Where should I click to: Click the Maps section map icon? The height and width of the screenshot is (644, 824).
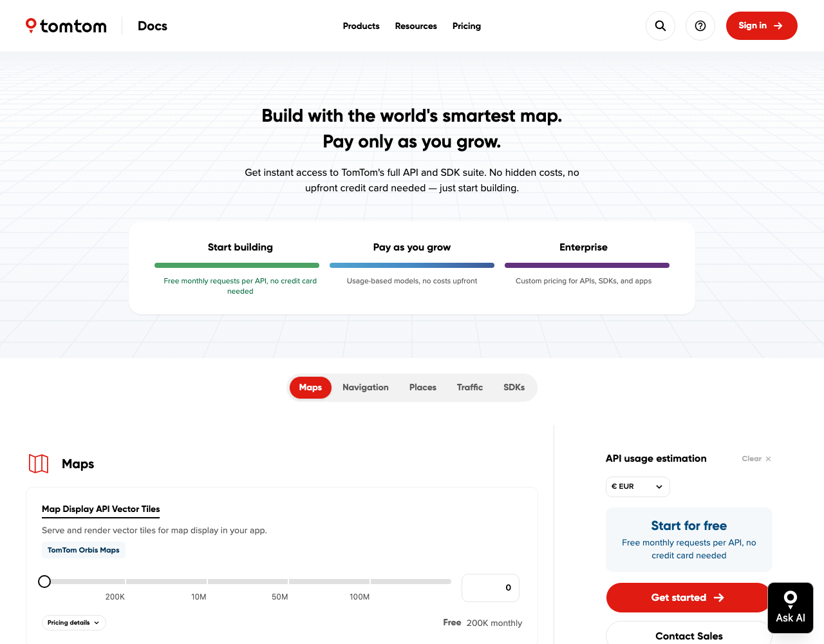click(x=39, y=464)
